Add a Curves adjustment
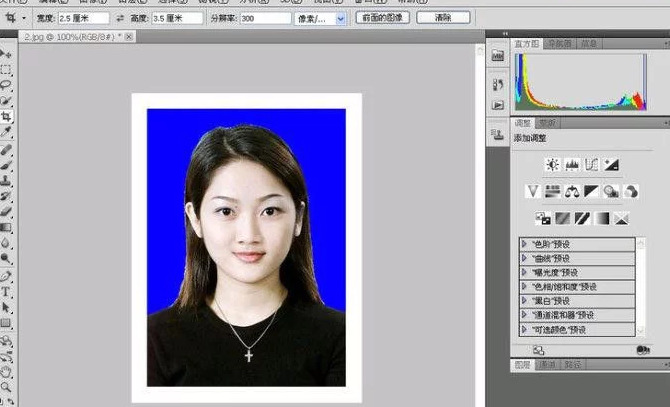The height and width of the screenshot is (407, 670). (591, 164)
